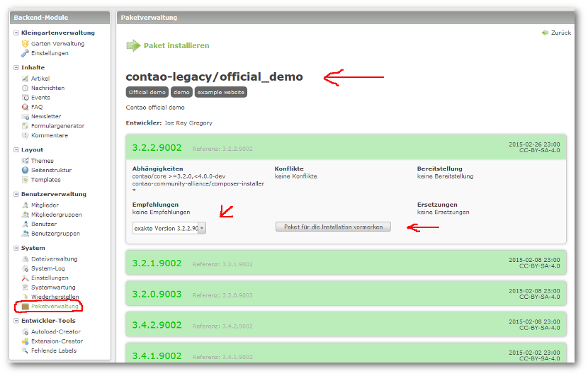Click the Formulargenerator icon
Image resolution: width=588 pixels, height=376 pixels.
click(25, 126)
